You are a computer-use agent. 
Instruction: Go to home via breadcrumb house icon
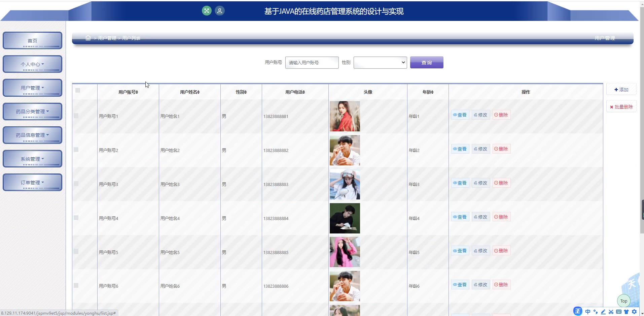[88, 38]
